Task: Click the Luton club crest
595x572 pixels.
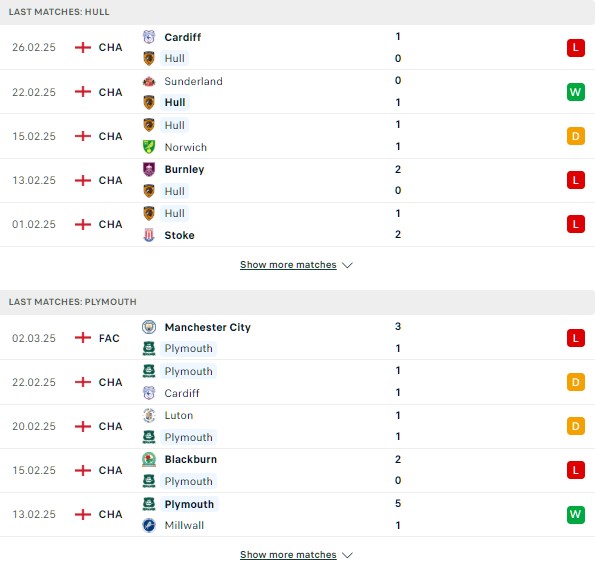Action: 149,415
